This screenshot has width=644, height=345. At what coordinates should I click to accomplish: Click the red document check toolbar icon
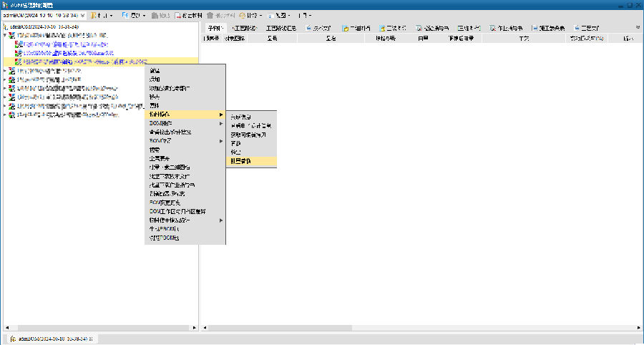179,15
